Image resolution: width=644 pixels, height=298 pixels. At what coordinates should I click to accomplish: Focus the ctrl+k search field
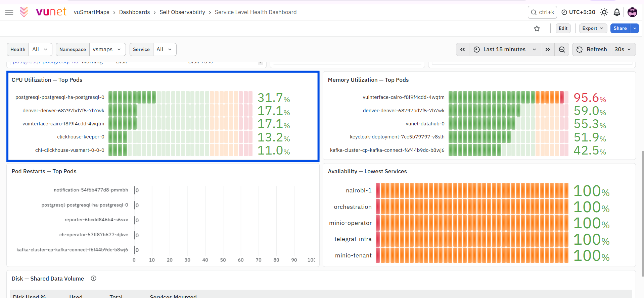pos(542,12)
